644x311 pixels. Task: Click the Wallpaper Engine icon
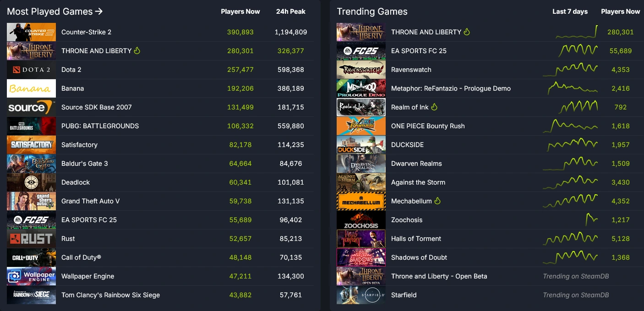click(x=31, y=276)
